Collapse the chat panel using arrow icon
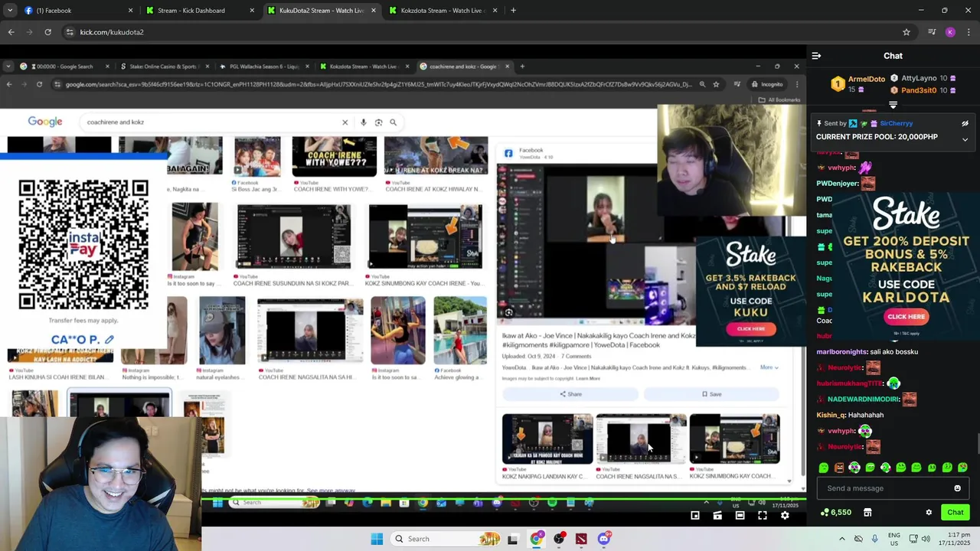The width and height of the screenshot is (980, 551). coord(816,56)
